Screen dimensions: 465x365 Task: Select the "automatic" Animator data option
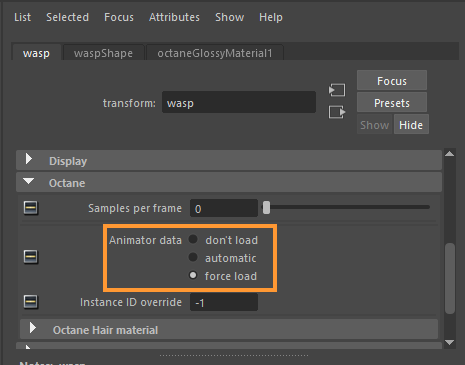[193, 257]
